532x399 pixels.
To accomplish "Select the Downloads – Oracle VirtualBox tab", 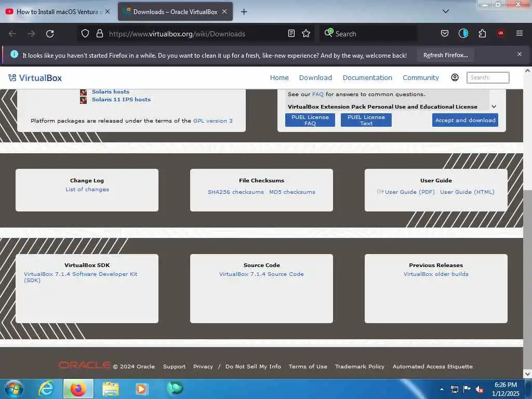I will pyautogui.click(x=175, y=11).
